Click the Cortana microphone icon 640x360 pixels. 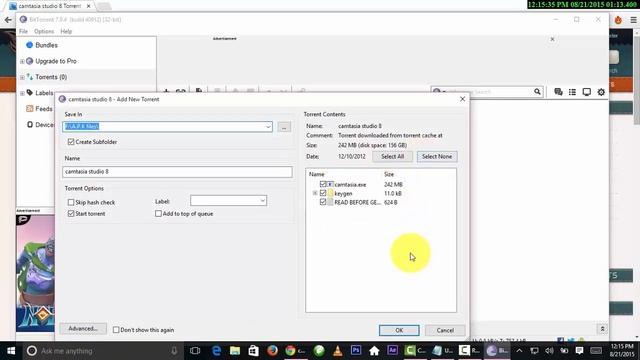pos(174,351)
